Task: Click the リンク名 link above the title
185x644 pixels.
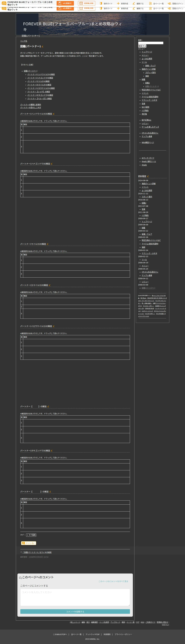Action: pyautogui.click(x=24, y=41)
